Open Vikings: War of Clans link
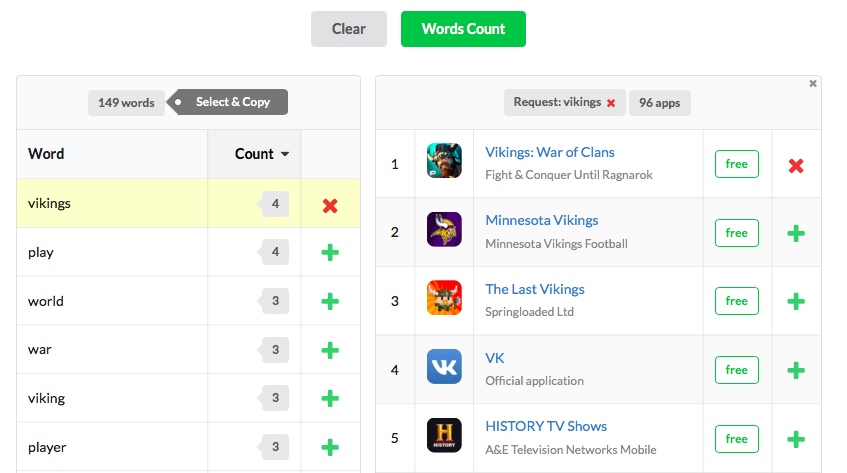 click(x=549, y=152)
